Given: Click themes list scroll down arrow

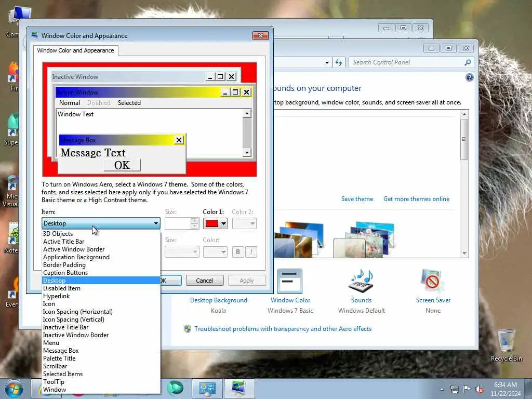Looking at the screenshot, I should (464, 254).
